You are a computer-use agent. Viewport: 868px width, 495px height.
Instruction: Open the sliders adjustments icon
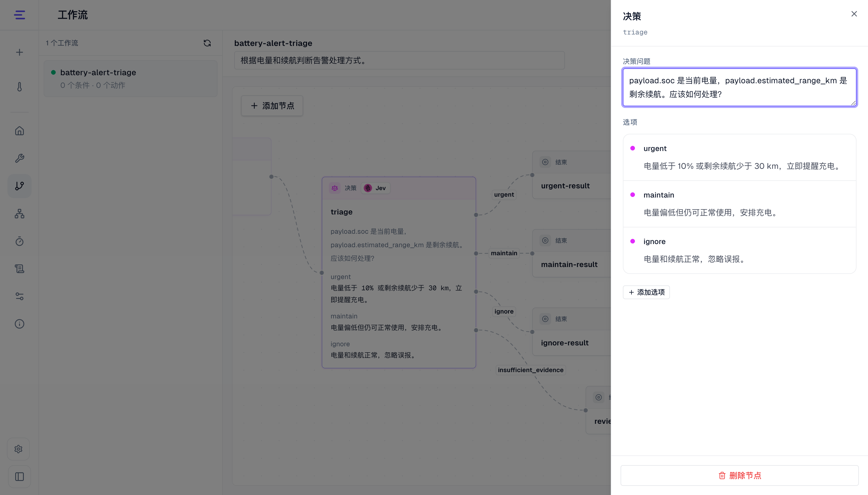pyautogui.click(x=19, y=296)
